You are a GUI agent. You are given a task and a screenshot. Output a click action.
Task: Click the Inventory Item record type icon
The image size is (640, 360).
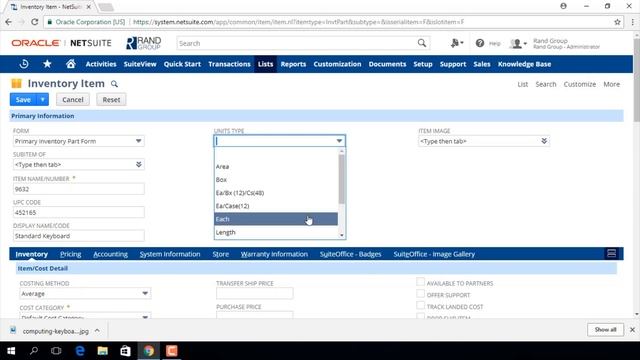pos(16,83)
